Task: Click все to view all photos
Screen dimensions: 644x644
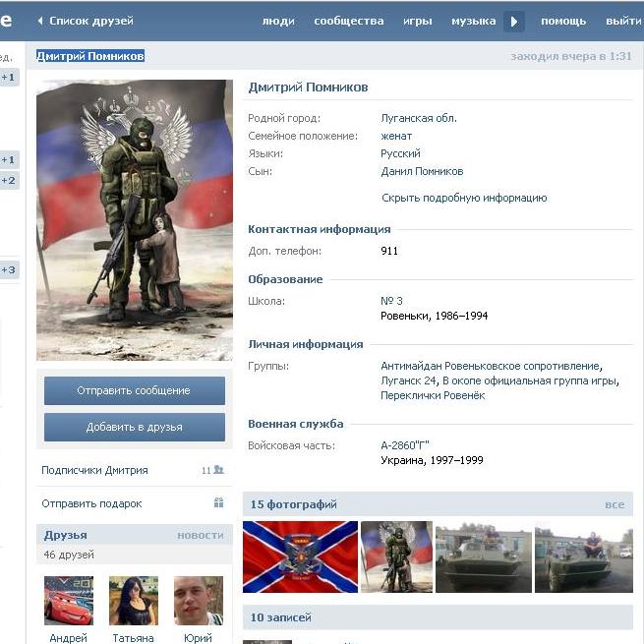Action: click(x=615, y=504)
